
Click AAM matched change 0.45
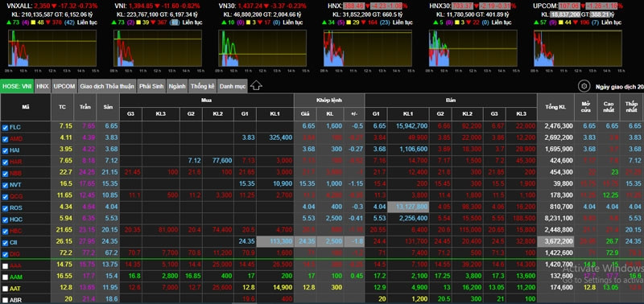click(x=356, y=276)
